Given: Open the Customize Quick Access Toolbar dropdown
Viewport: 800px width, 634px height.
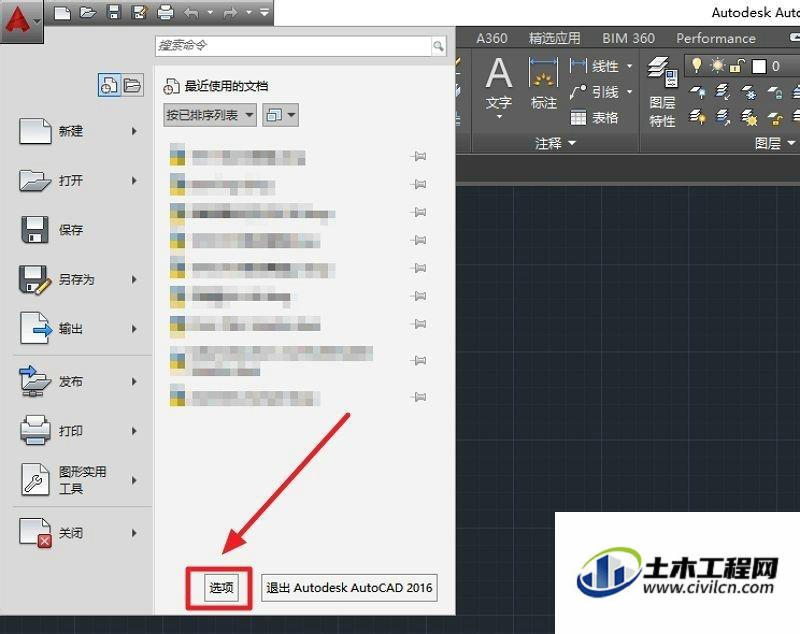Looking at the screenshot, I should pyautogui.click(x=264, y=12).
